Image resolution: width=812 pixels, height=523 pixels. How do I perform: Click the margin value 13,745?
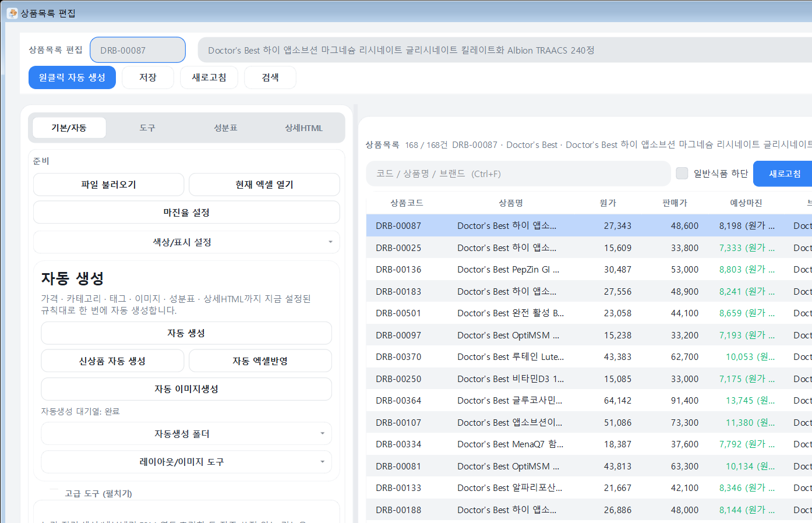point(750,401)
